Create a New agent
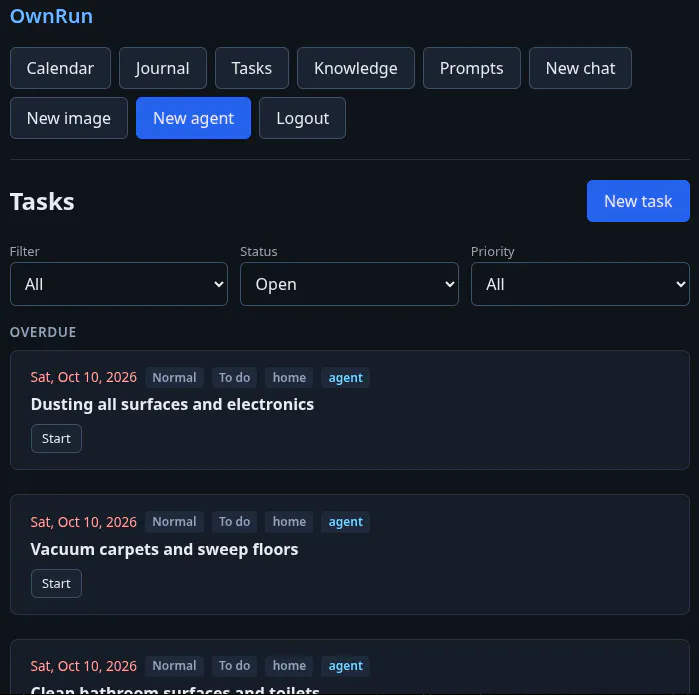 (193, 118)
